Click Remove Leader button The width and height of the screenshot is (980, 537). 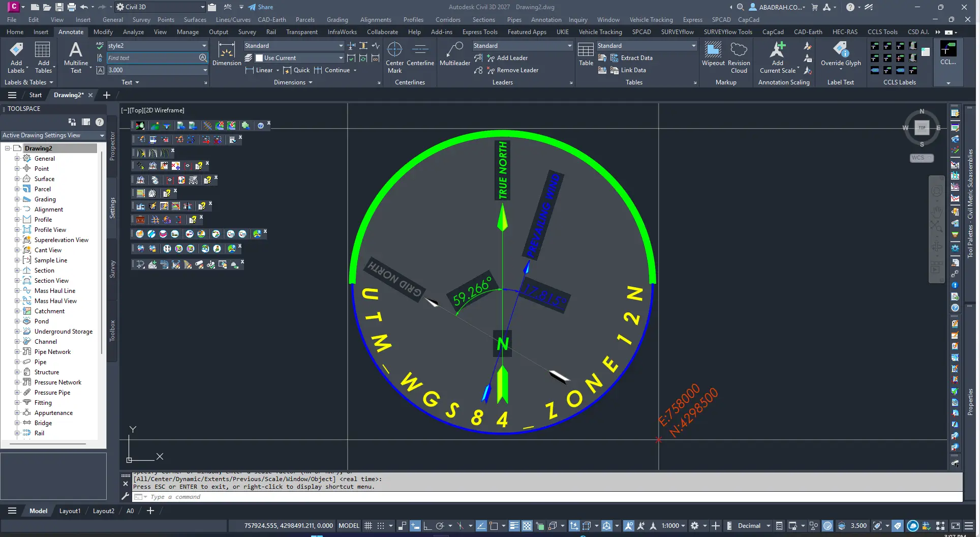pos(512,70)
